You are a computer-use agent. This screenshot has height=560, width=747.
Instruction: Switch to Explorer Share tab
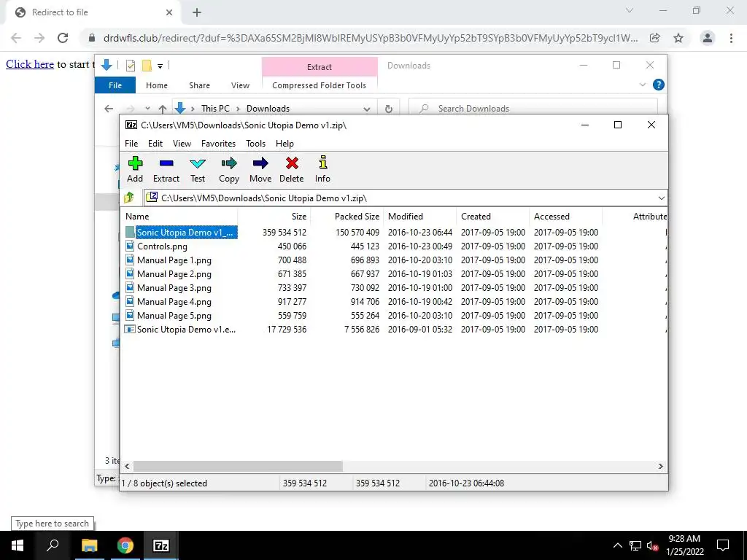(x=199, y=85)
